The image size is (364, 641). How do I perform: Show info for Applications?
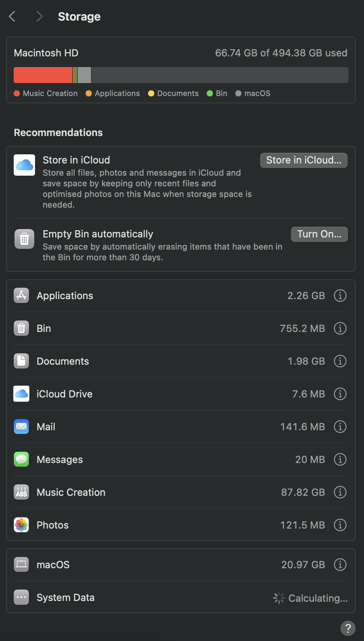click(x=340, y=295)
